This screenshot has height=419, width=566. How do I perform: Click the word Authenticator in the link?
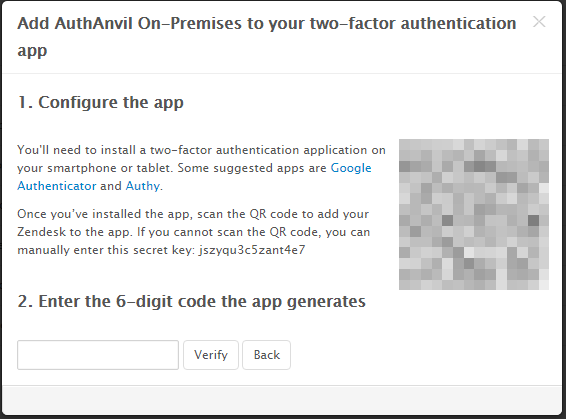[57, 186]
